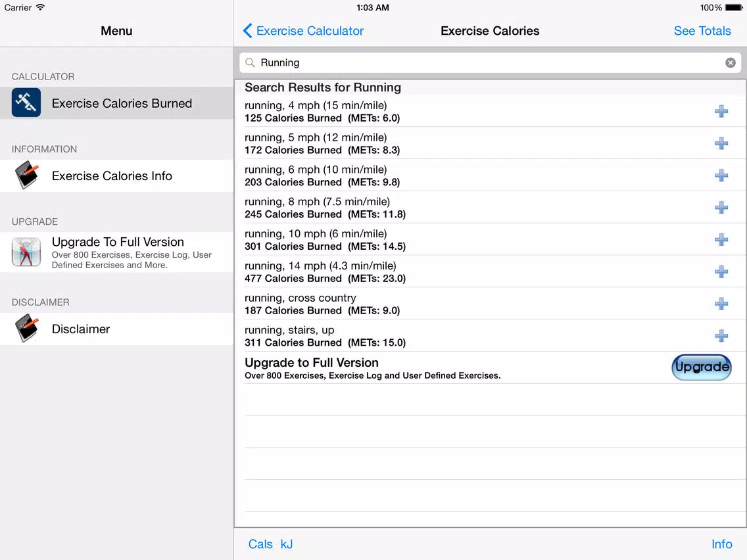Add running 10 mph with plus icon
Image resolution: width=747 pixels, height=560 pixels.
pyautogui.click(x=721, y=239)
